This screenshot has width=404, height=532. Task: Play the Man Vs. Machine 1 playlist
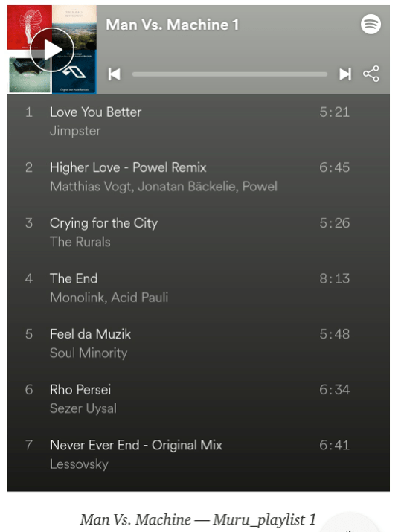(52, 50)
